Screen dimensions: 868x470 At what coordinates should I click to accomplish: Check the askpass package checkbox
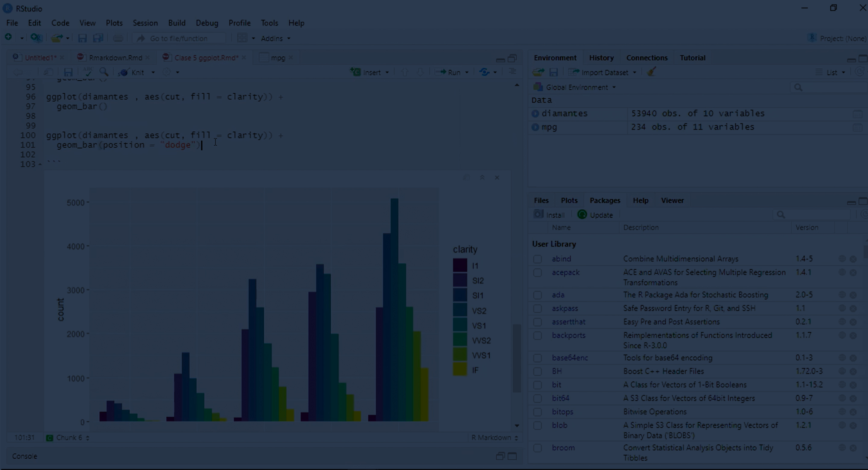coord(537,309)
